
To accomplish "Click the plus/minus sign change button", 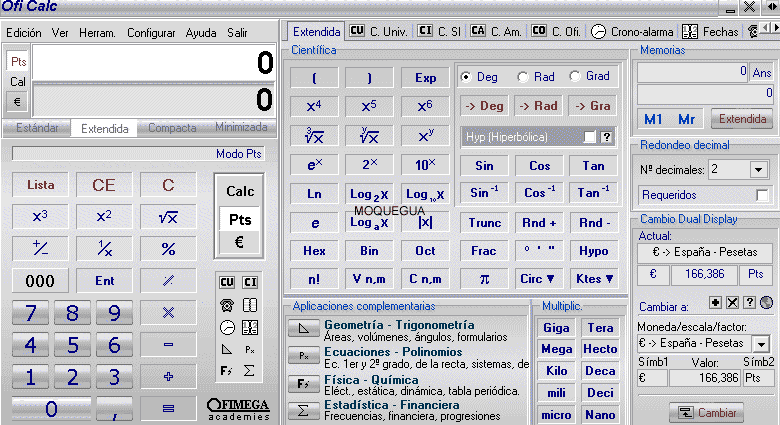I will 40,248.
